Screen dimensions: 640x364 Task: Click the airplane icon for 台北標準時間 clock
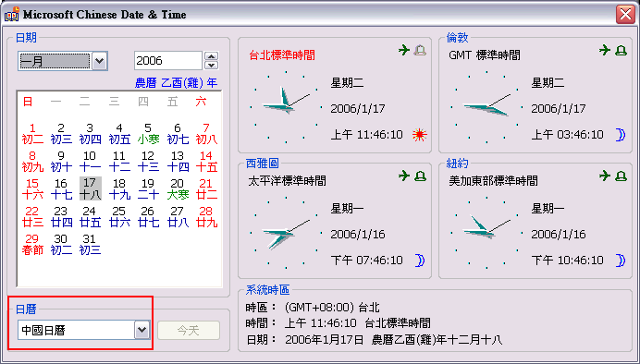click(404, 50)
